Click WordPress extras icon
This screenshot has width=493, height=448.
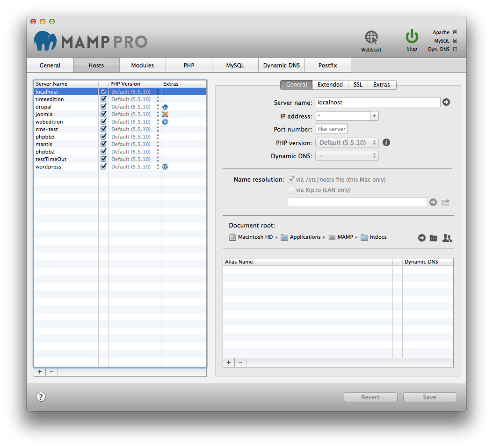coord(165,167)
